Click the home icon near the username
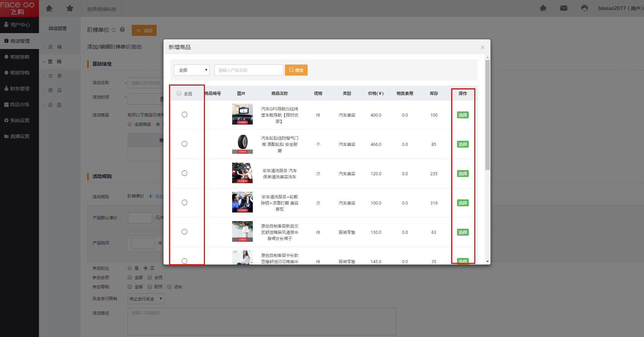This screenshot has height=337, width=644. click(x=543, y=8)
